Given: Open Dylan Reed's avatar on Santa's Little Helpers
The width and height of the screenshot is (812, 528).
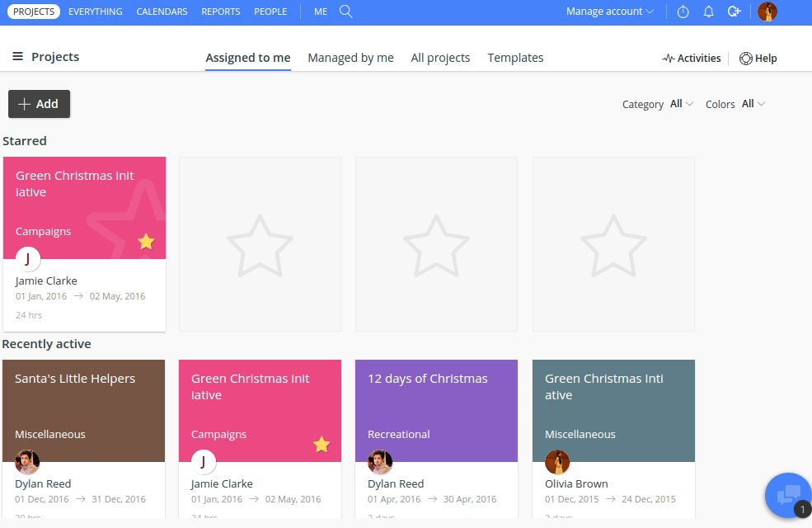Looking at the screenshot, I should coord(27,462).
